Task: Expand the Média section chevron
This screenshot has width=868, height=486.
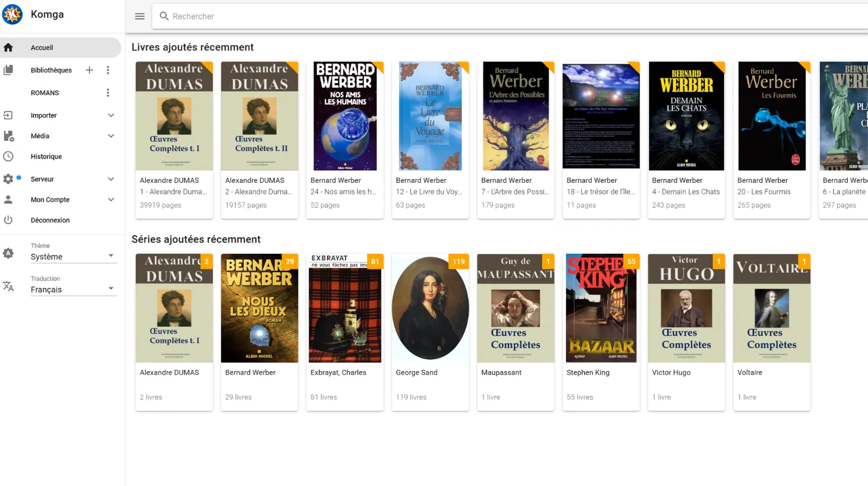Action: coord(111,136)
